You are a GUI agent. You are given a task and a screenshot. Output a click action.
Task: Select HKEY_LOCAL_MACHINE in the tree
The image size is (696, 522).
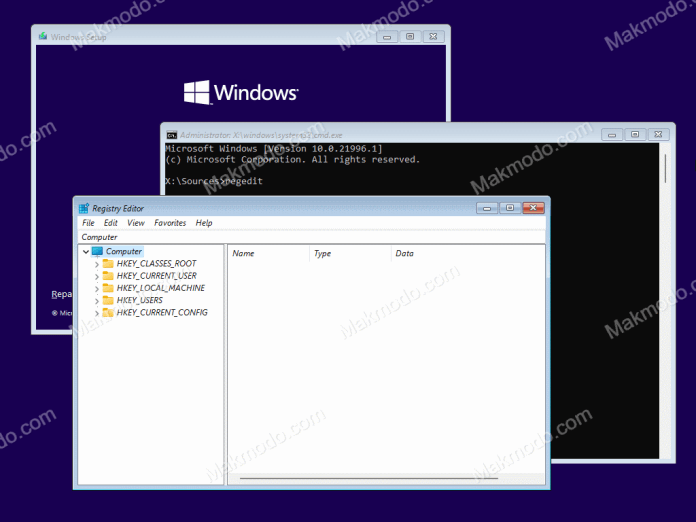click(x=161, y=288)
